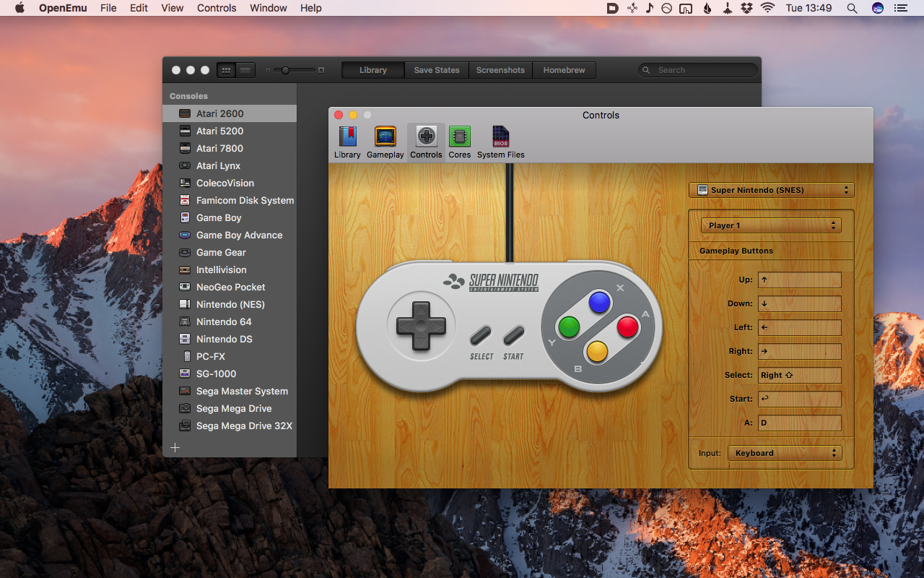Screen dimensions: 924x578
Task: Click the Gameplay Buttons section header
Action: (736, 251)
